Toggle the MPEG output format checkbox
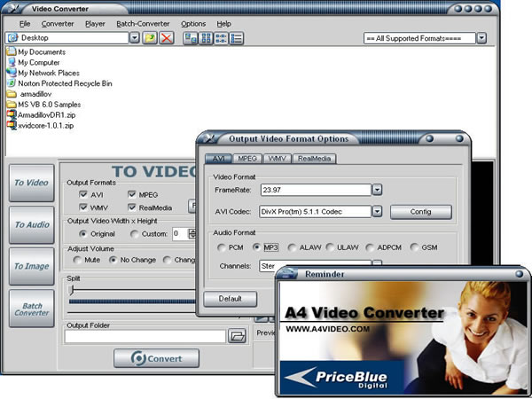The height and width of the screenshot is (399, 532). [131, 194]
